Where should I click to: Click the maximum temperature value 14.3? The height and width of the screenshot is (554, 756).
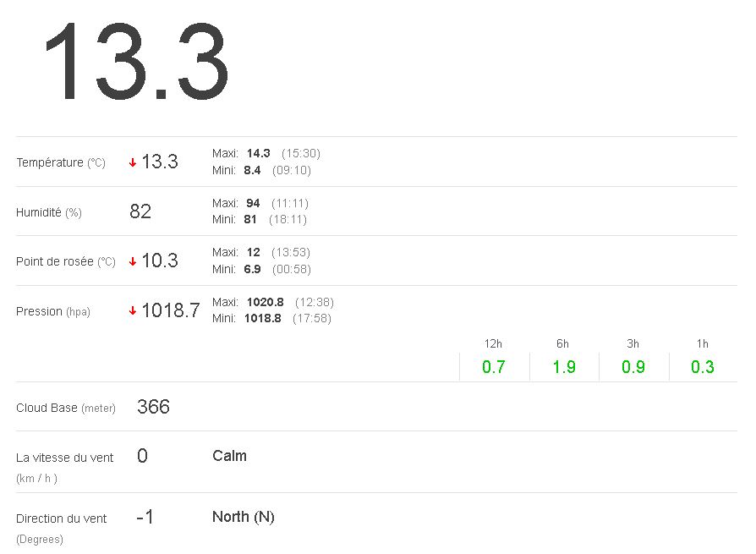point(258,153)
